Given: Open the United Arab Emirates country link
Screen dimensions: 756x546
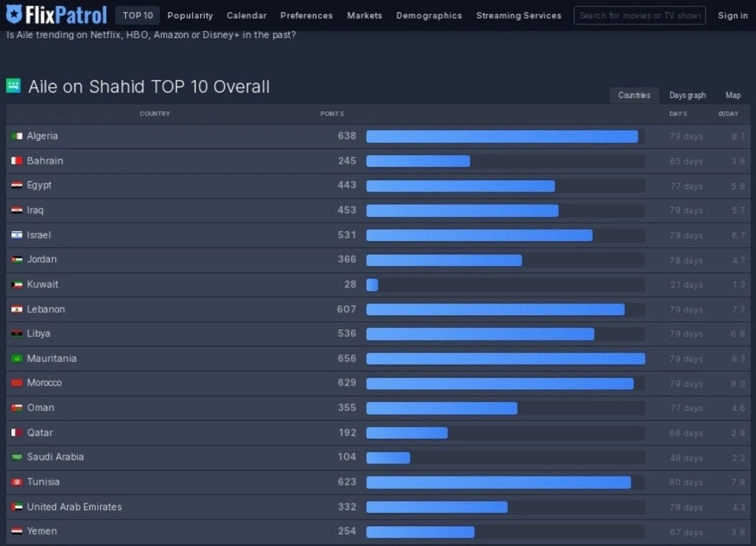Looking at the screenshot, I should click(74, 507).
